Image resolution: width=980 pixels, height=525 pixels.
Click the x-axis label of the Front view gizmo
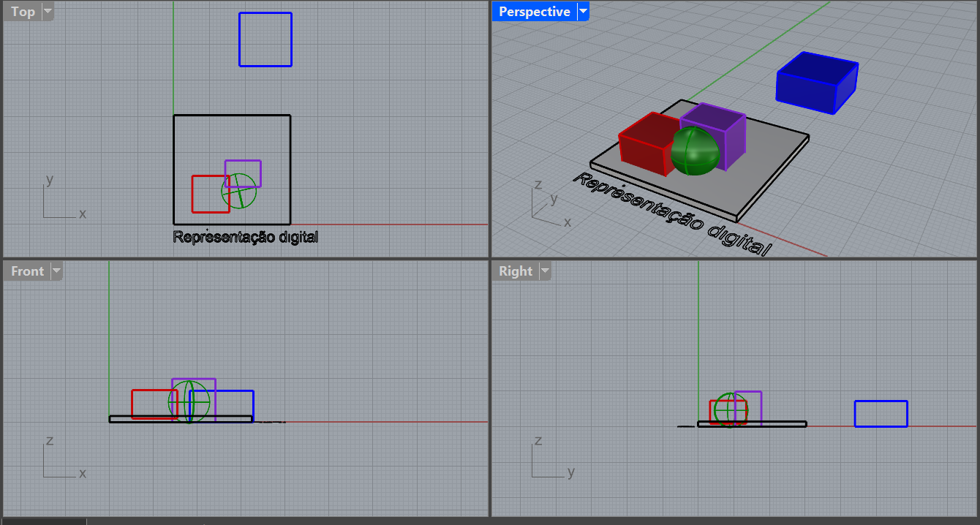click(x=83, y=473)
